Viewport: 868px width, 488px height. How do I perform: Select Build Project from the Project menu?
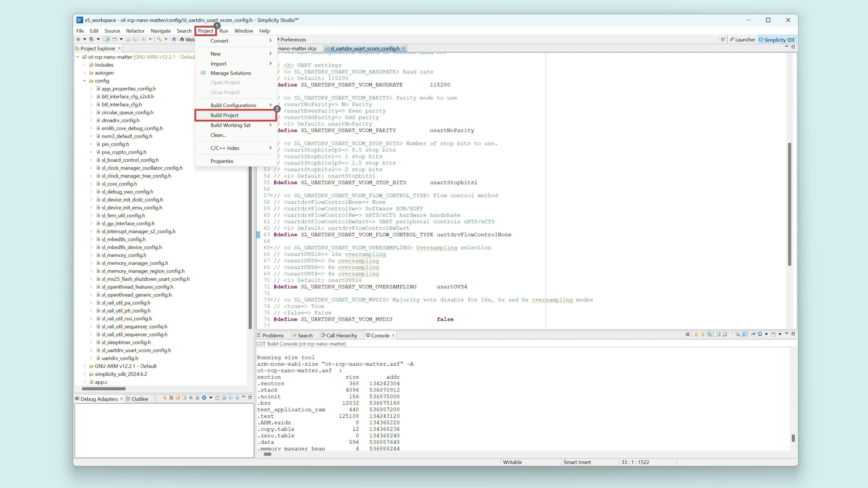click(x=225, y=115)
